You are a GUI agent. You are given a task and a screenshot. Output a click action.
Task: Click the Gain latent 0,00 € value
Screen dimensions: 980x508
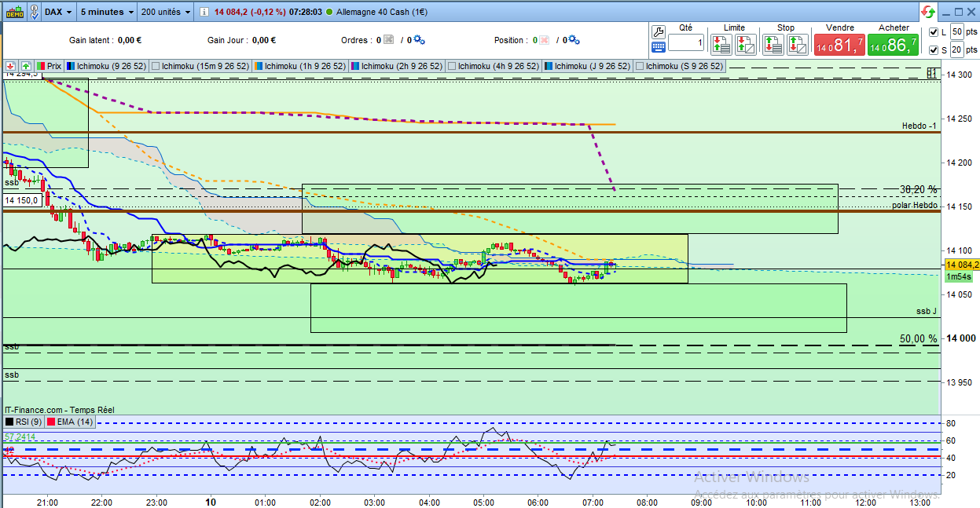point(129,40)
